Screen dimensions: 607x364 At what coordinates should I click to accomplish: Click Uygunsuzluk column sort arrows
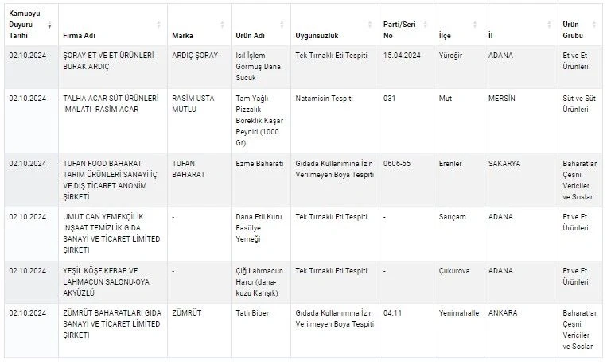point(370,25)
